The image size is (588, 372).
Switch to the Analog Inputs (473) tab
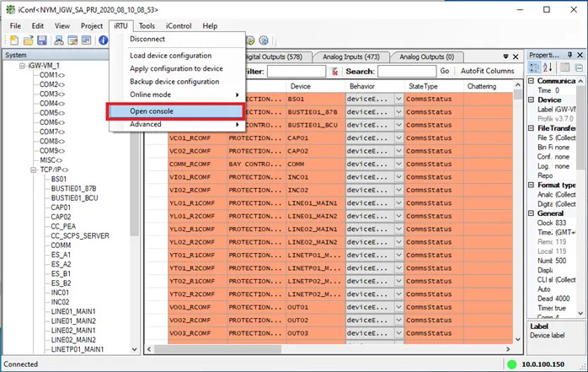point(351,57)
